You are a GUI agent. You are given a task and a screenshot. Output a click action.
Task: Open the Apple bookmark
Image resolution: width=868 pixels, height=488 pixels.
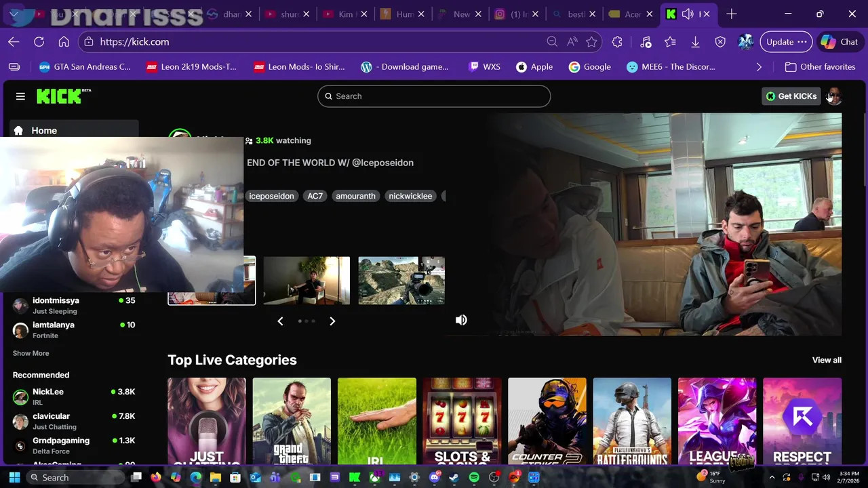pos(534,66)
